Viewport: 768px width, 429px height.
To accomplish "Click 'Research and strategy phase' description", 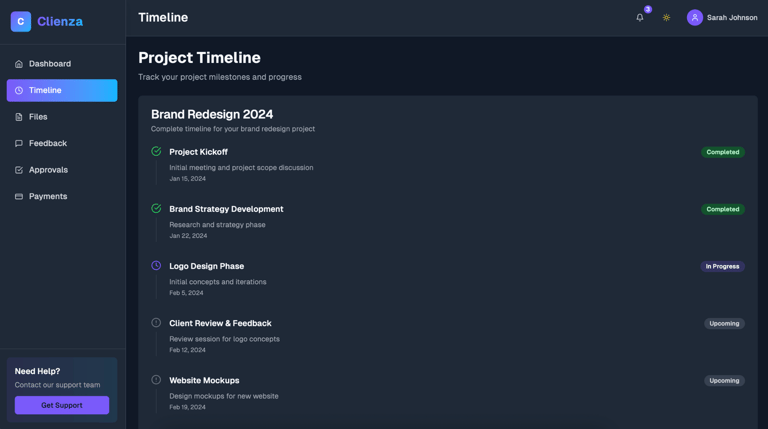I will [x=217, y=225].
